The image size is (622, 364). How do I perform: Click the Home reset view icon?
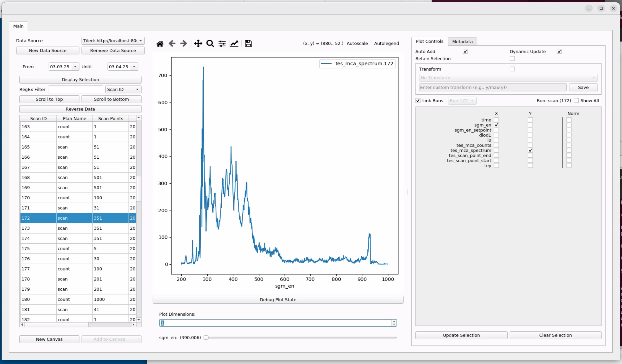(x=160, y=44)
